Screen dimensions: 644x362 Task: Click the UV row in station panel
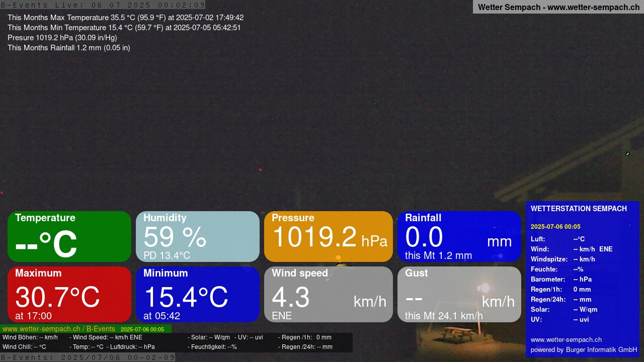tap(559, 320)
